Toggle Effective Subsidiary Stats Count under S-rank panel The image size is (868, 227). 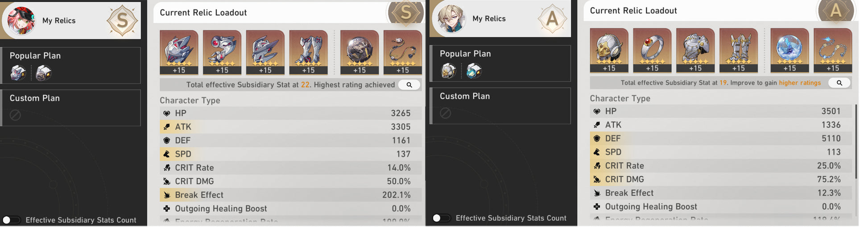11,220
